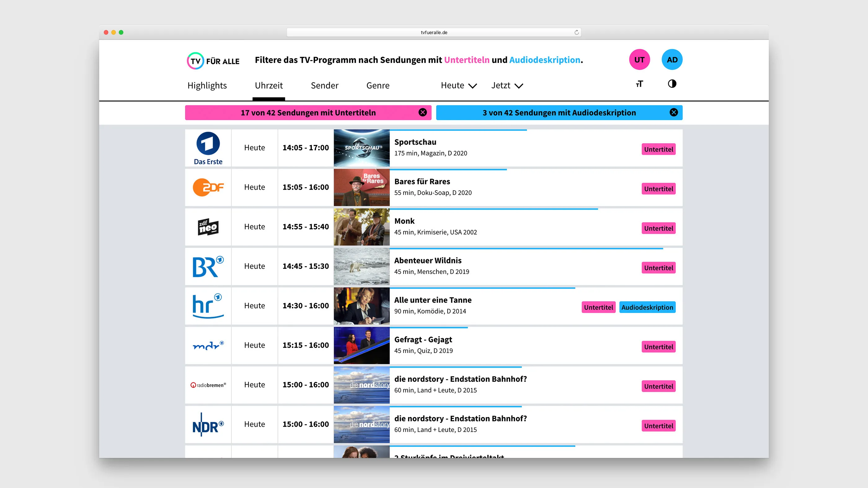Image resolution: width=868 pixels, height=488 pixels.
Task: Open the NDR nordstory thumbnail
Action: pyautogui.click(x=361, y=424)
